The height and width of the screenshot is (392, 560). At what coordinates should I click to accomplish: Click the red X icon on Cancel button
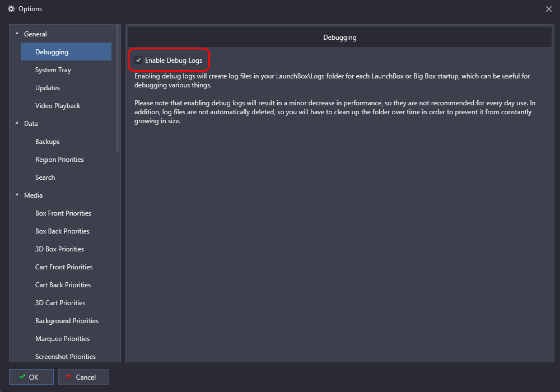(x=69, y=377)
